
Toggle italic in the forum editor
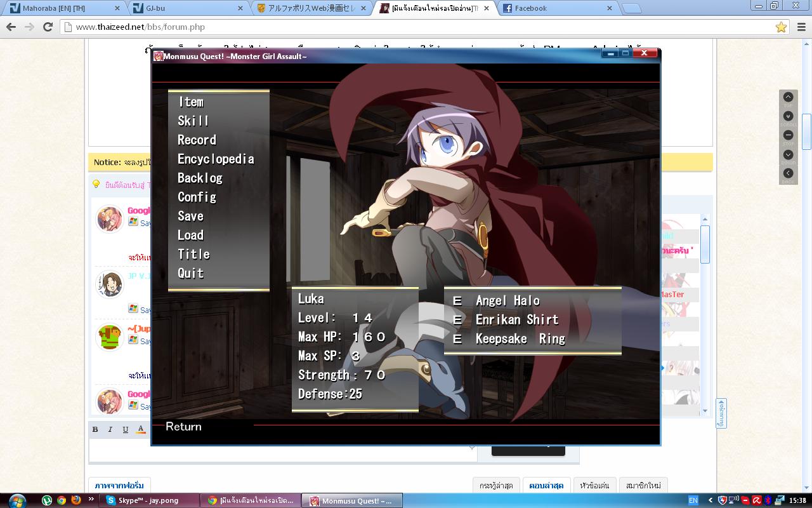110,429
